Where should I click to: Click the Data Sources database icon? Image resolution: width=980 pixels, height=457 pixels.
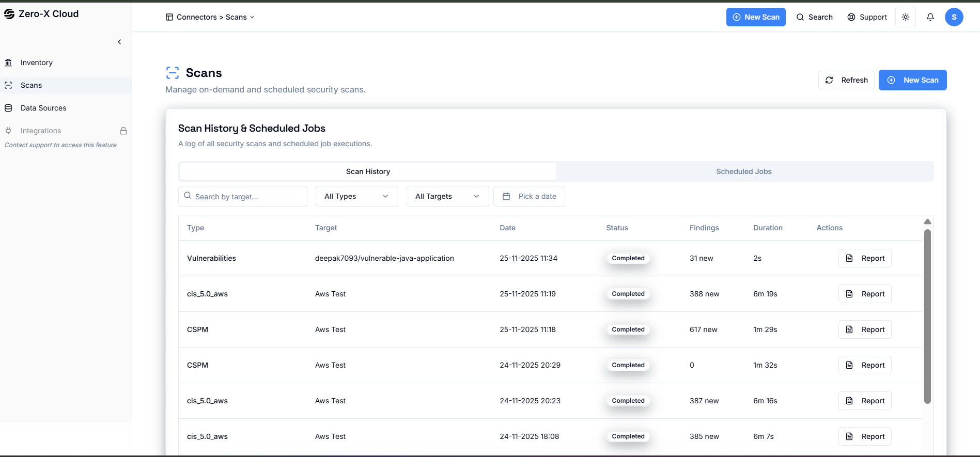(8, 108)
